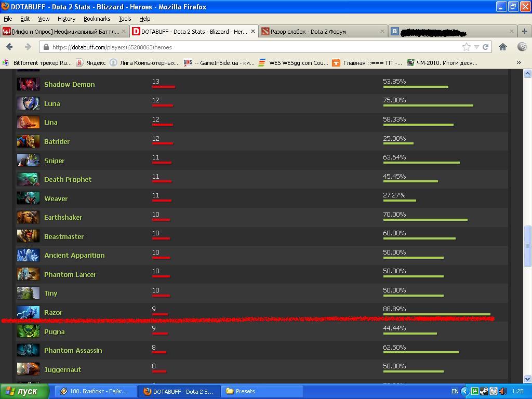Image resolution: width=532 pixels, height=399 pixels.
Task: Open GameInSide.ua bookmark
Action: pyautogui.click(x=220, y=63)
